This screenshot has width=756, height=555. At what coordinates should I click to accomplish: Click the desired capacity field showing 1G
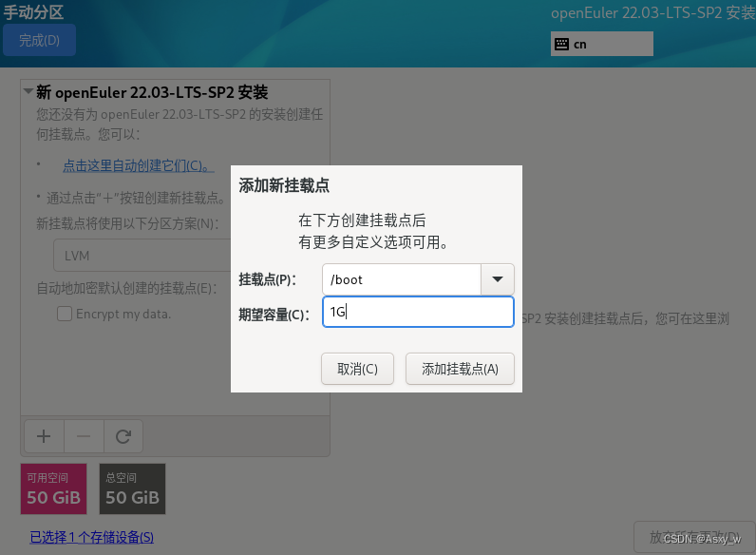[x=418, y=312]
